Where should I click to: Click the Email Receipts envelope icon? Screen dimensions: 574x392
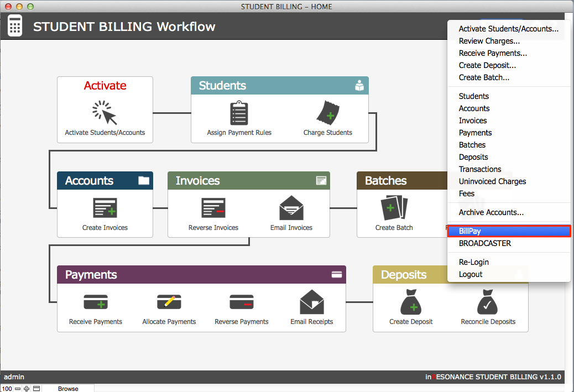311,302
